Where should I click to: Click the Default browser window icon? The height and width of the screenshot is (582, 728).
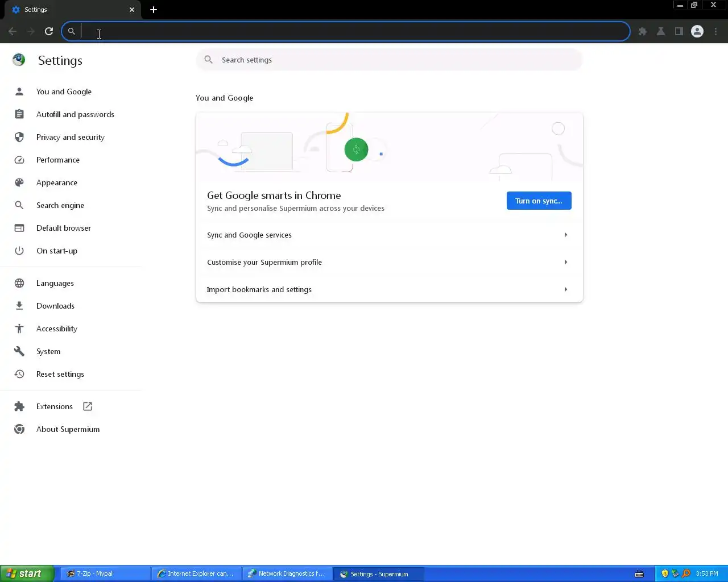click(19, 228)
